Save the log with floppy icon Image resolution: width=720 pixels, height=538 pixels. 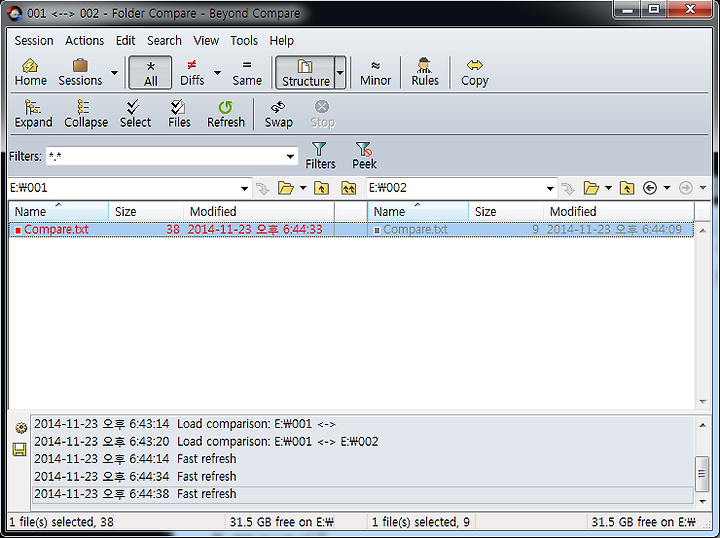[x=20, y=449]
